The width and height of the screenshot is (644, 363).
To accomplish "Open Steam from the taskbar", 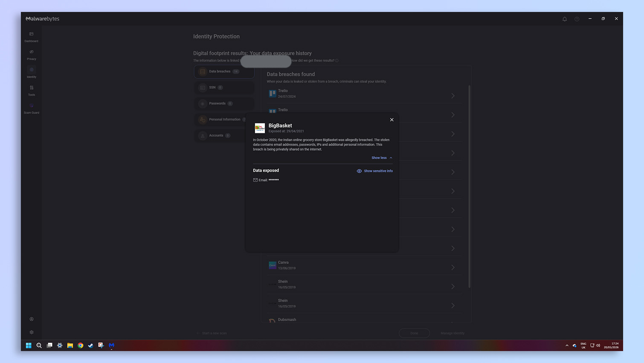I will click(90, 345).
